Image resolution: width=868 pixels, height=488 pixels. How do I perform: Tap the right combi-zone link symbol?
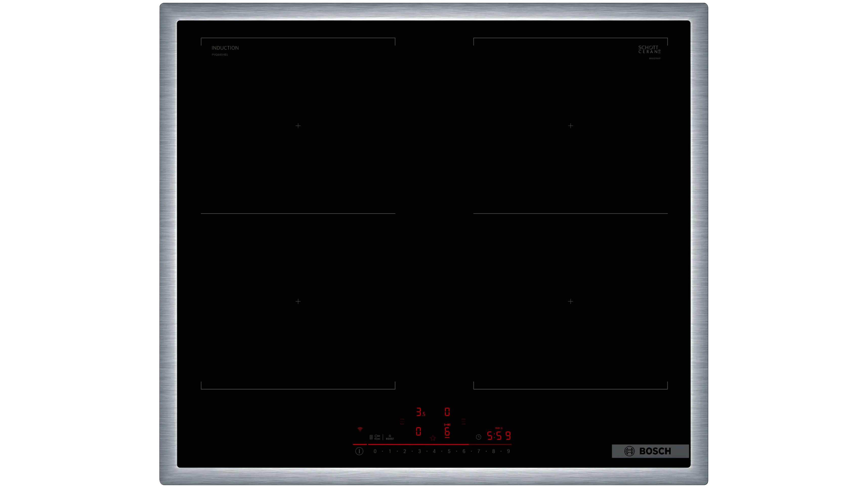(x=464, y=421)
